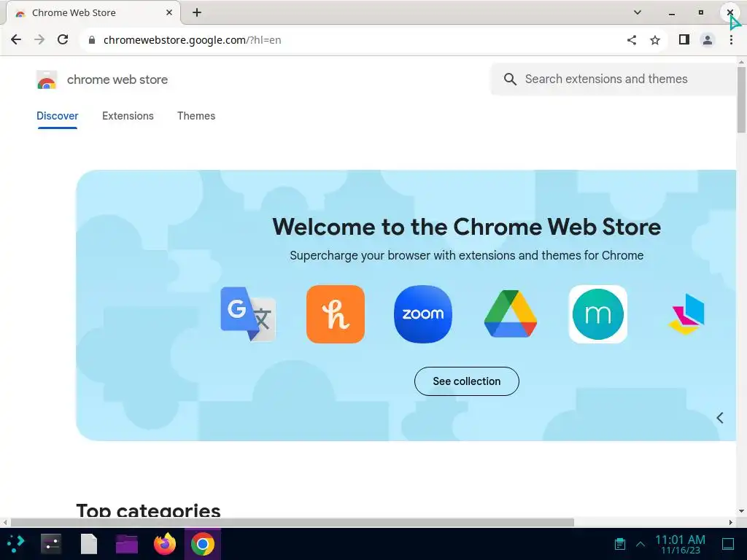Click the See collection button
Image resolution: width=747 pixels, height=560 pixels.
tap(467, 381)
